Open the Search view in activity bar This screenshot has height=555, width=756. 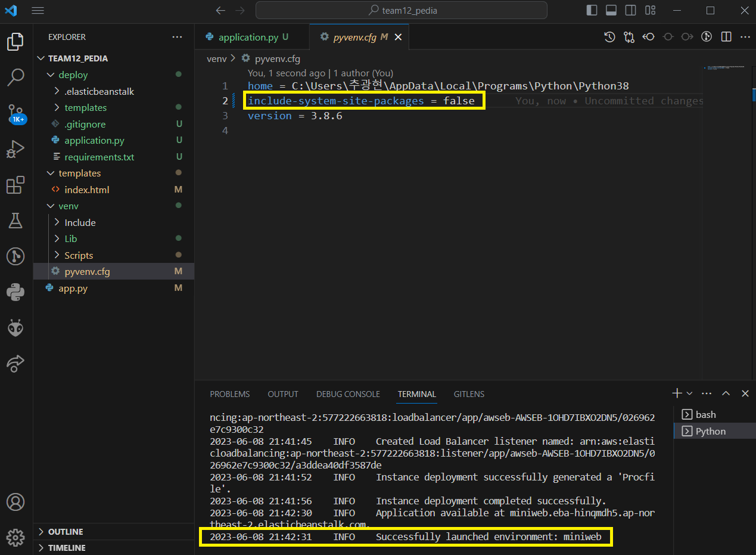15,76
